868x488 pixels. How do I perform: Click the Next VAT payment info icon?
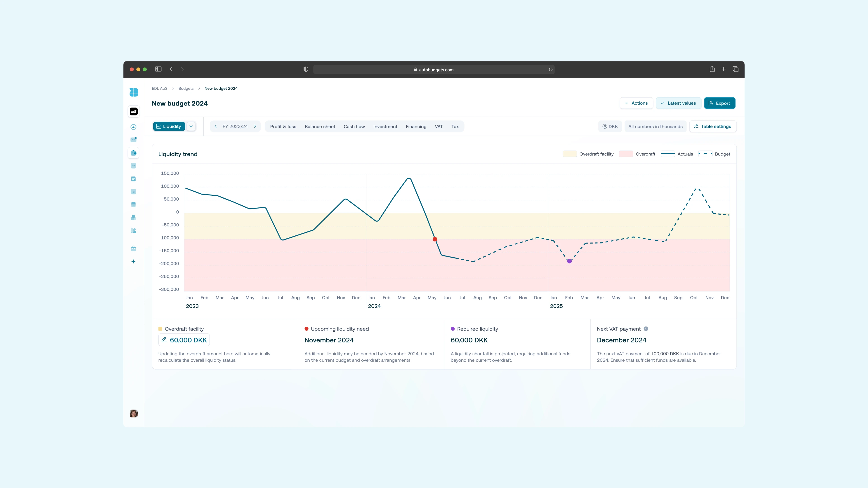click(646, 329)
